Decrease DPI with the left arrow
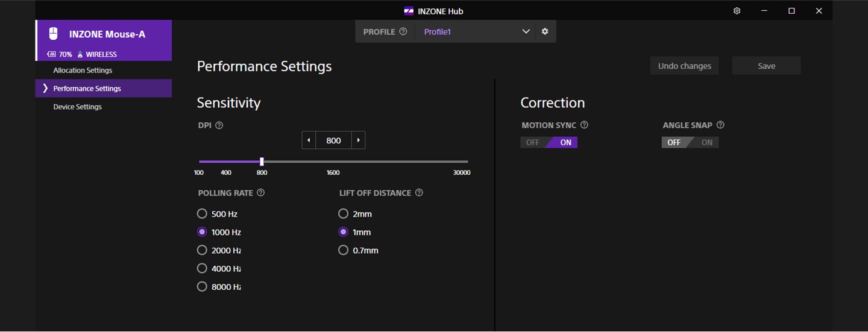The height and width of the screenshot is (332, 868). 309,140
